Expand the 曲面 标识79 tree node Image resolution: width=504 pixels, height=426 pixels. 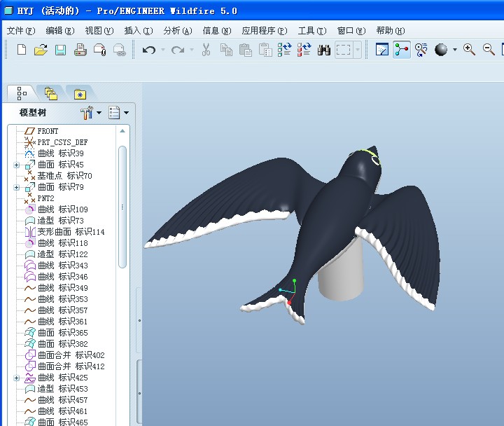(16, 187)
